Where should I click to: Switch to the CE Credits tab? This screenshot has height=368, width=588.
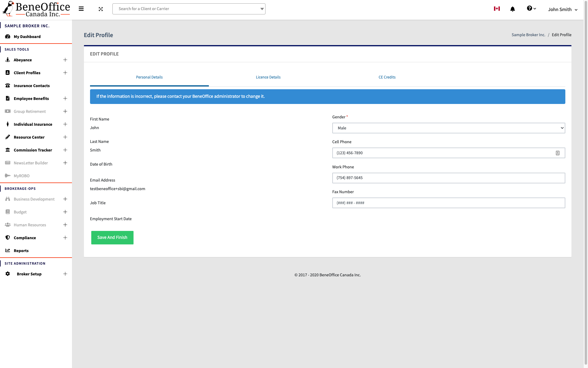pos(387,77)
